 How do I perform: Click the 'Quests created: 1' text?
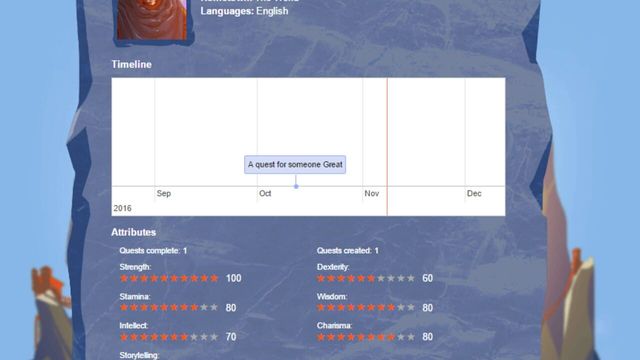pyautogui.click(x=348, y=251)
